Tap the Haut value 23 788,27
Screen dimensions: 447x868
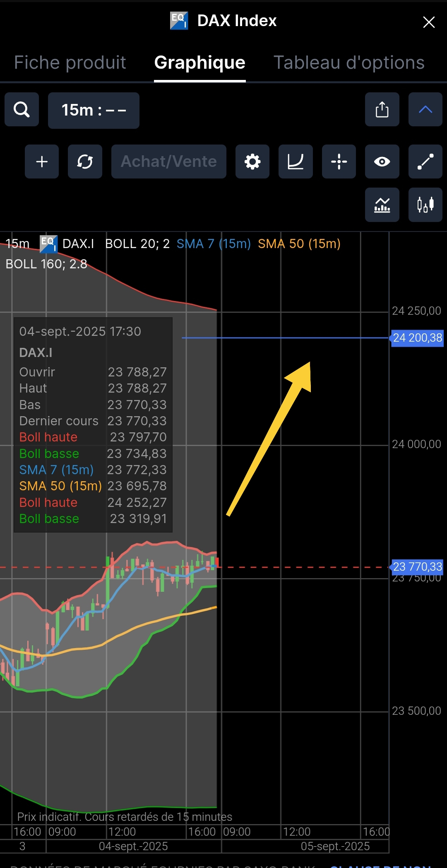[137, 388]
